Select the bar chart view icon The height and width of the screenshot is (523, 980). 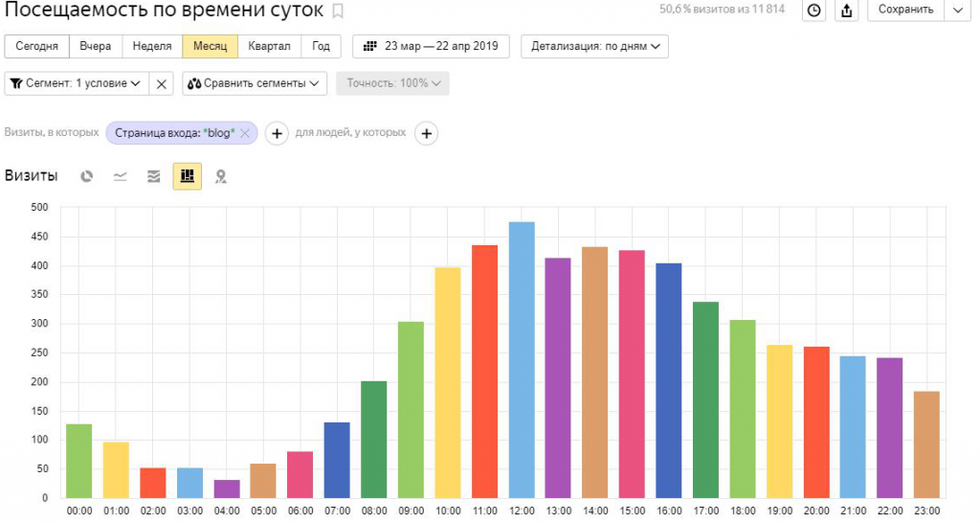tap(188, 176)
